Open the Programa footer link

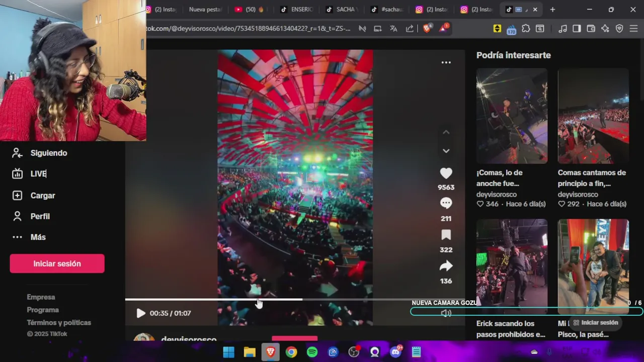(43, 310)
